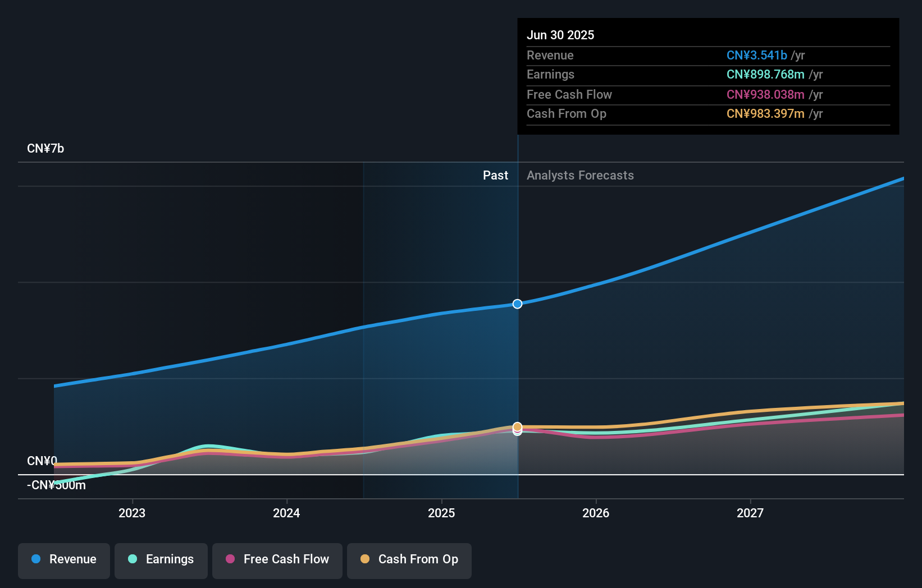This screenshot has height=588, width=922.
Task: Select the 2025 label on the timeline axis
Action: pos(441,512)
